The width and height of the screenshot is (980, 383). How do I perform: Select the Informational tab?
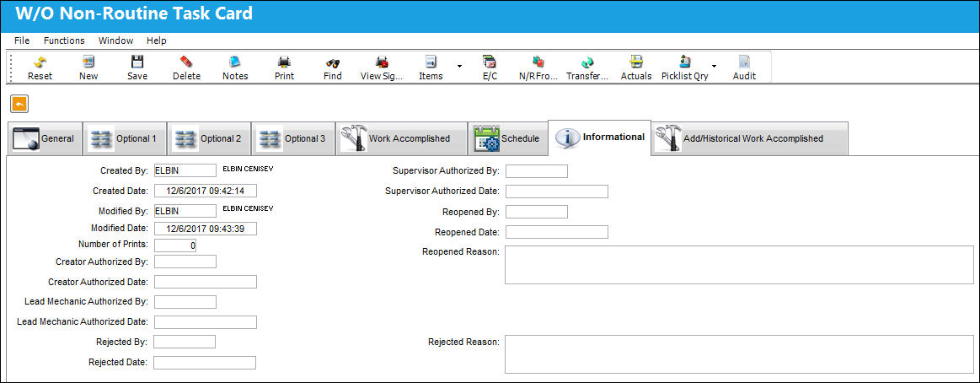point(599,137)
